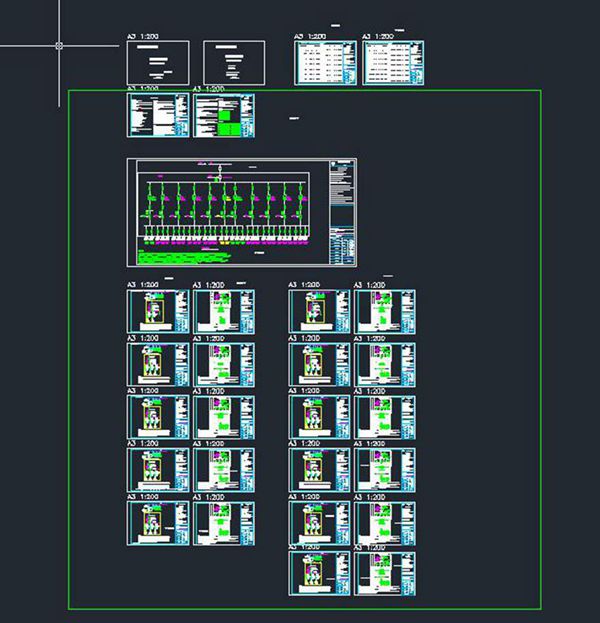Select the rightmost table sheet in top row

[x=392, y=63]
